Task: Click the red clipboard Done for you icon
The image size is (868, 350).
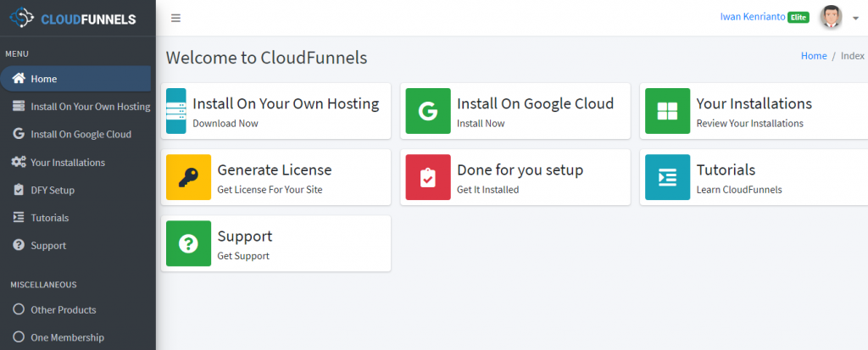Action: click(428, 177)
